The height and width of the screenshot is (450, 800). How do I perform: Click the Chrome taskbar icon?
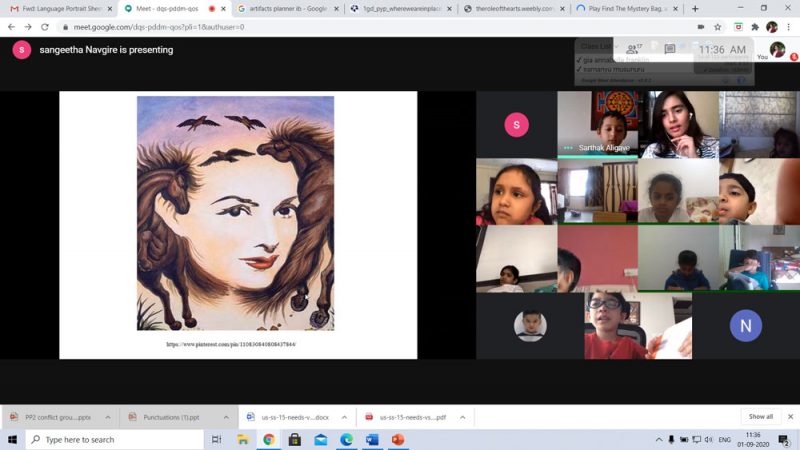pos(269,439)
